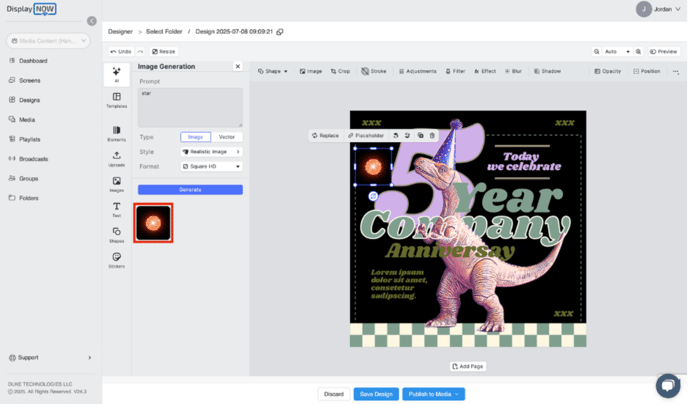Open the Uploads panel
This screenshot has height=404, width=688.
116,159
